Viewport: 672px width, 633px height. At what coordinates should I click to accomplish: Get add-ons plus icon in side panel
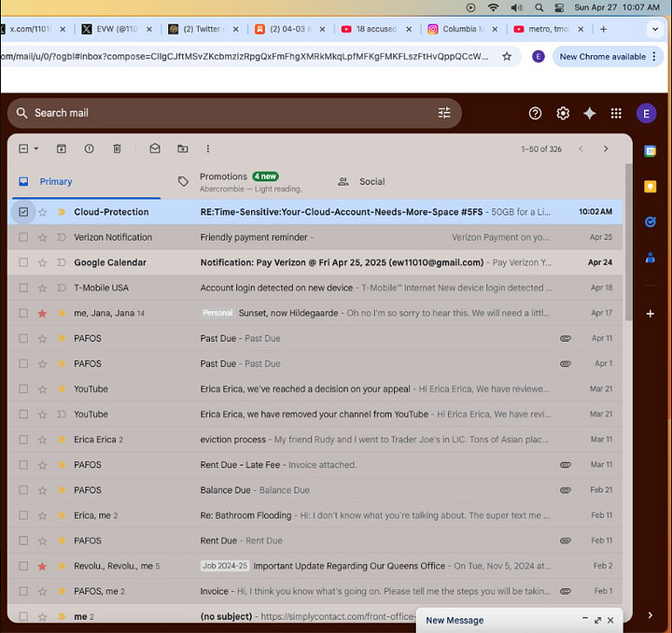[x=651, y=314]
